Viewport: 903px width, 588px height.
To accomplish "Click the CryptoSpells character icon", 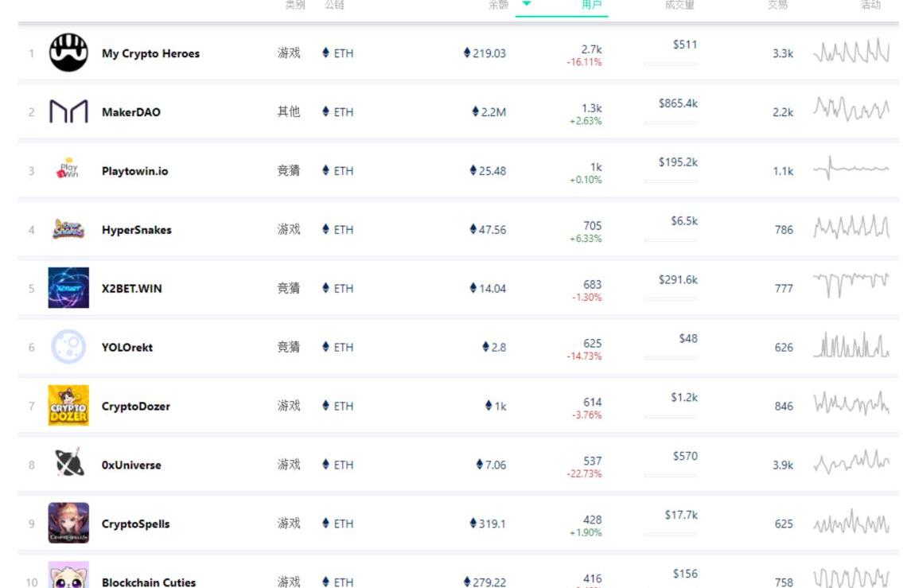I will 68,523.
